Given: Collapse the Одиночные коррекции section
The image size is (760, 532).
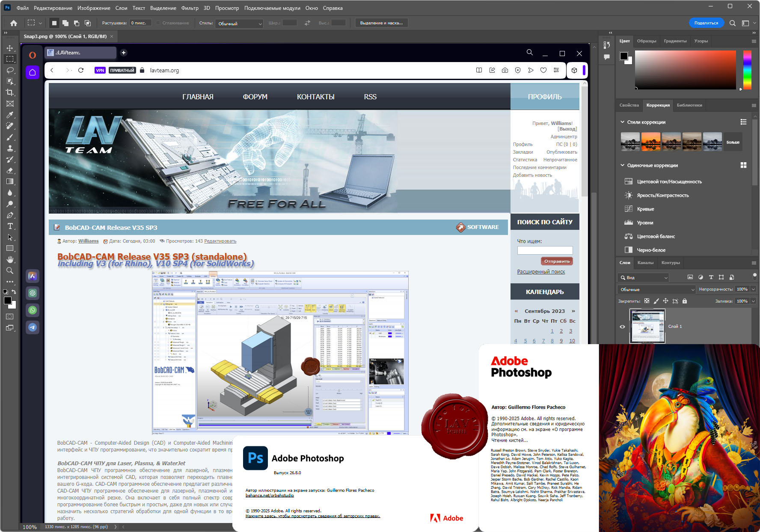Looking at the screenshot, I should 622,165.
